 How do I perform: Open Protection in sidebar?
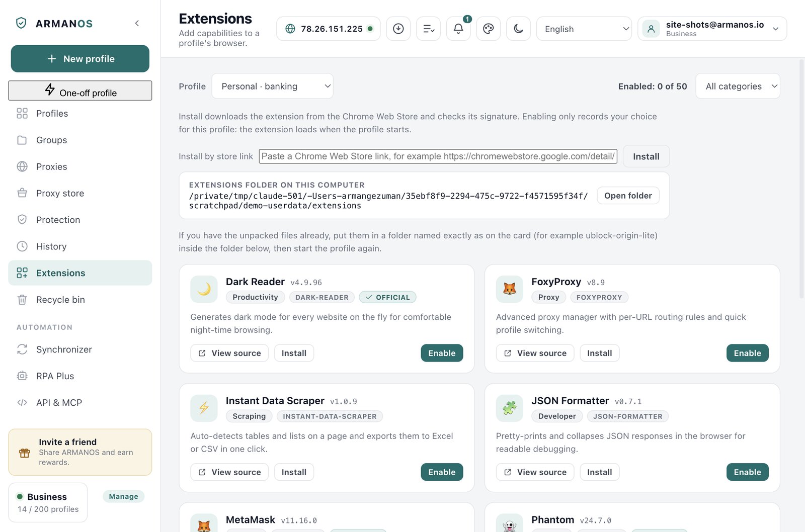pos(80,220)
